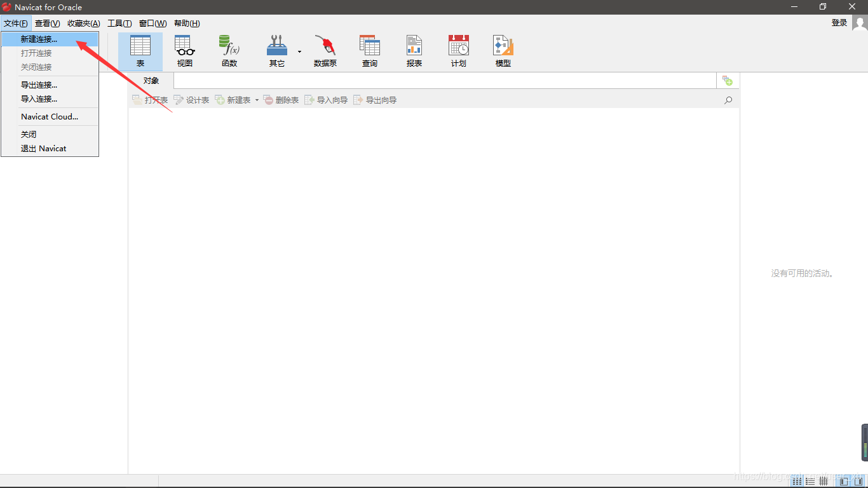Click the 登录 sign-in link
Image resolution: width=868 pixels, height=488 pixels.
pos(839,23)
